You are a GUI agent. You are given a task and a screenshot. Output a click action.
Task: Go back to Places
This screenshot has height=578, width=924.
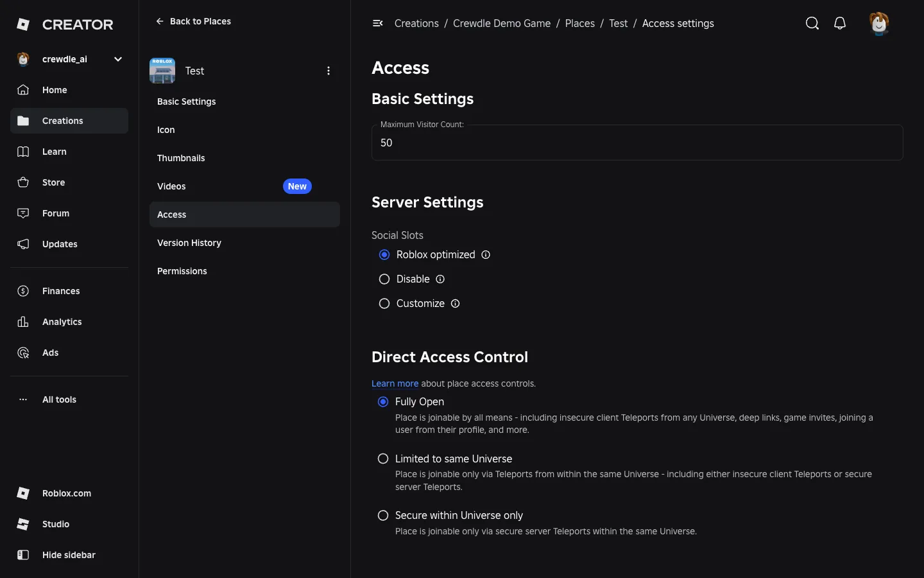(x=193, y=21)
